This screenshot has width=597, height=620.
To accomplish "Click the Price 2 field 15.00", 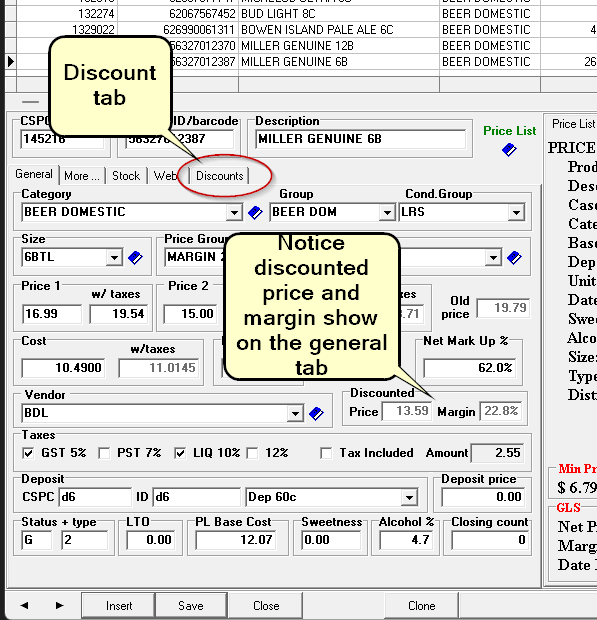I will 191,314.
